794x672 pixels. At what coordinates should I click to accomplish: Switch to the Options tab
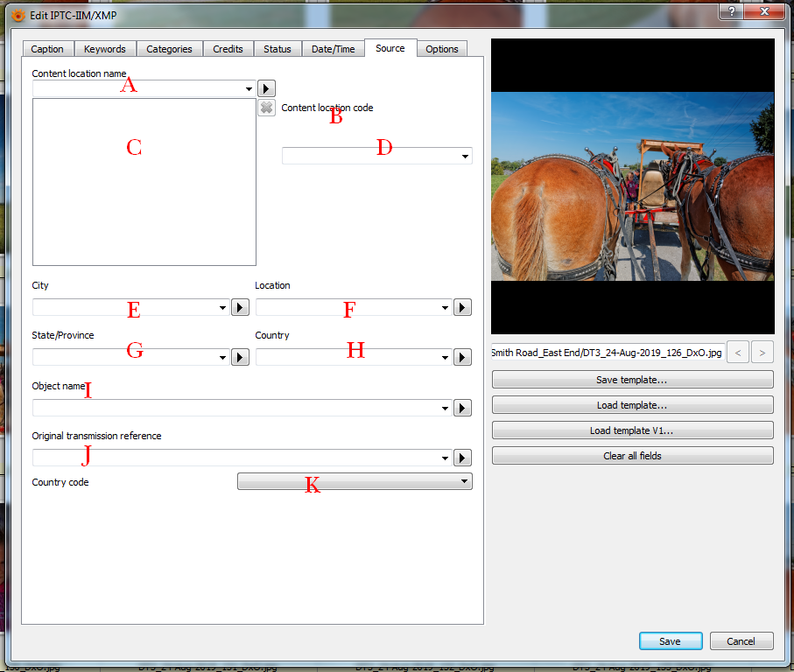click(442, 49)
